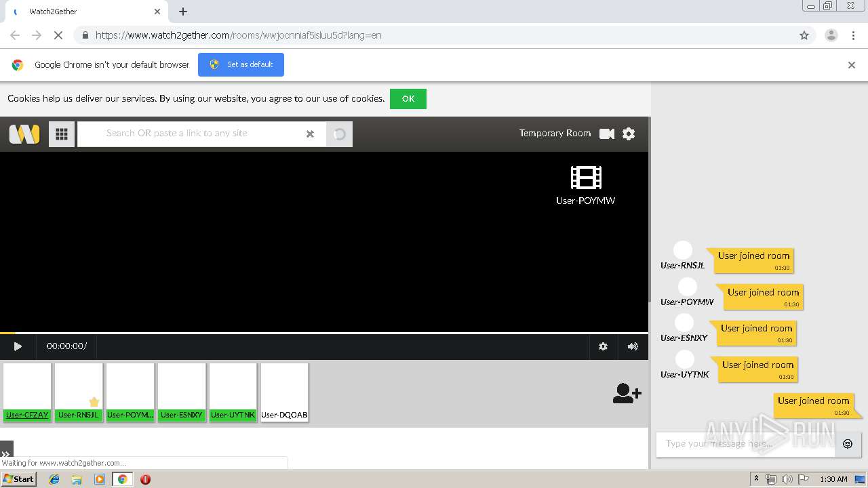The width and height of the screenshot is (868, 488).
Task: Click Temporary Room label
Action: (x=555, y=134)
